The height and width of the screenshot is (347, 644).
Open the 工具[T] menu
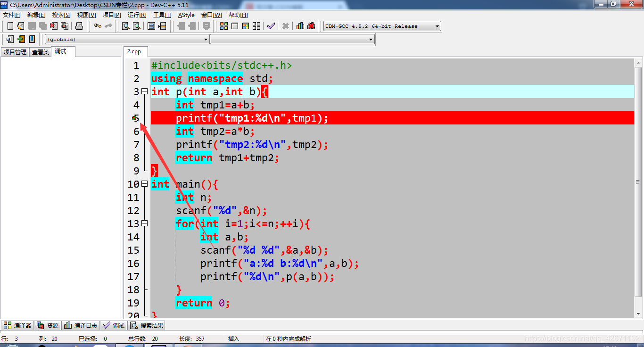pos(162,15)
